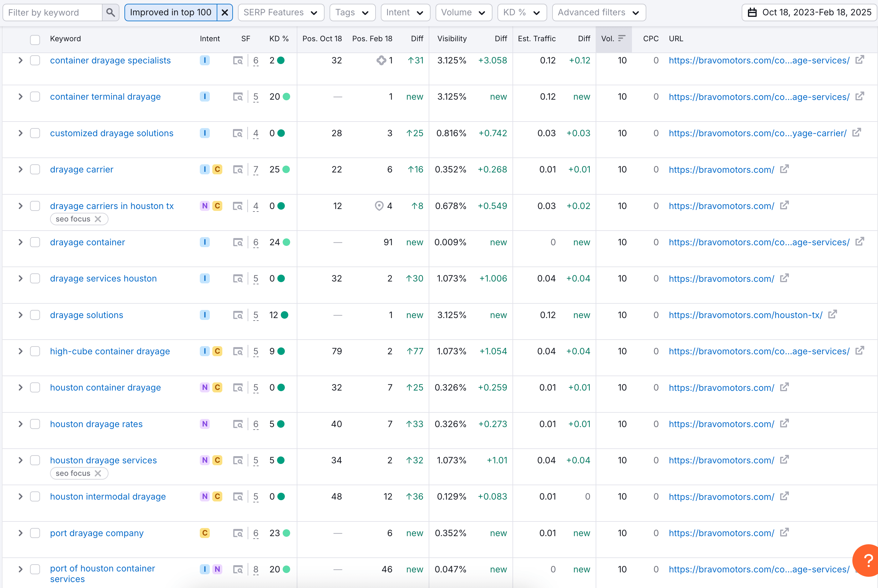Open the 'high-cube container drayage' keyword link

pyautogui.click(x=110, y=351)
